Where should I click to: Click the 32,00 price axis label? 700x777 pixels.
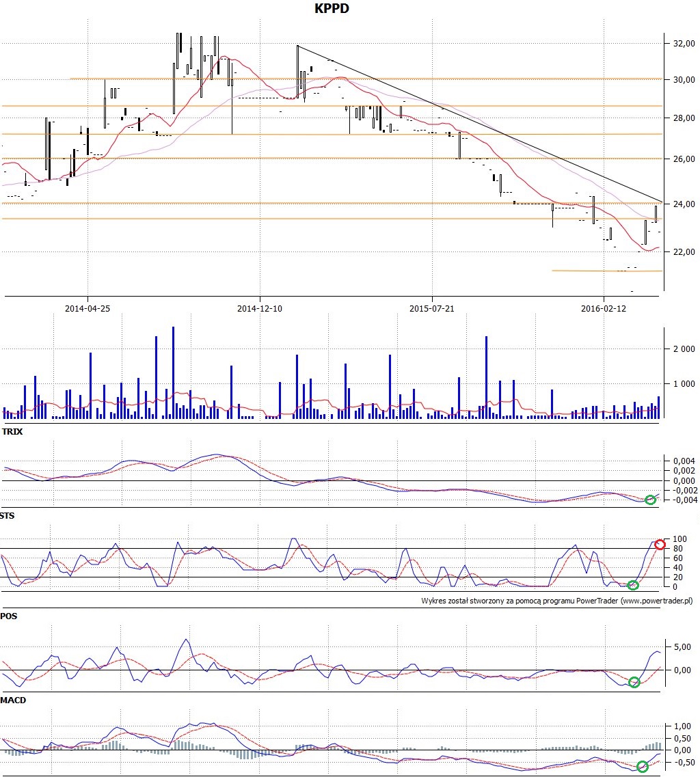tap(684, 44)
